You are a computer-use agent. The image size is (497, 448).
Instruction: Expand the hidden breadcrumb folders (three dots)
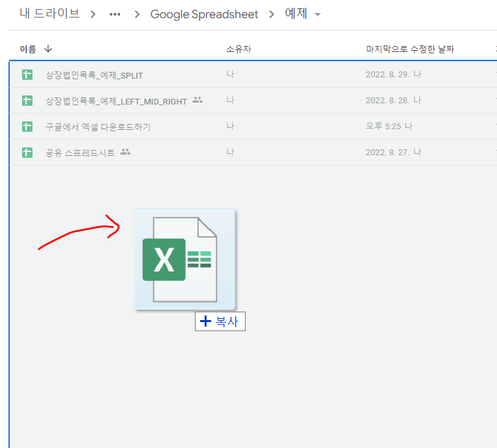tap(115, 14)
